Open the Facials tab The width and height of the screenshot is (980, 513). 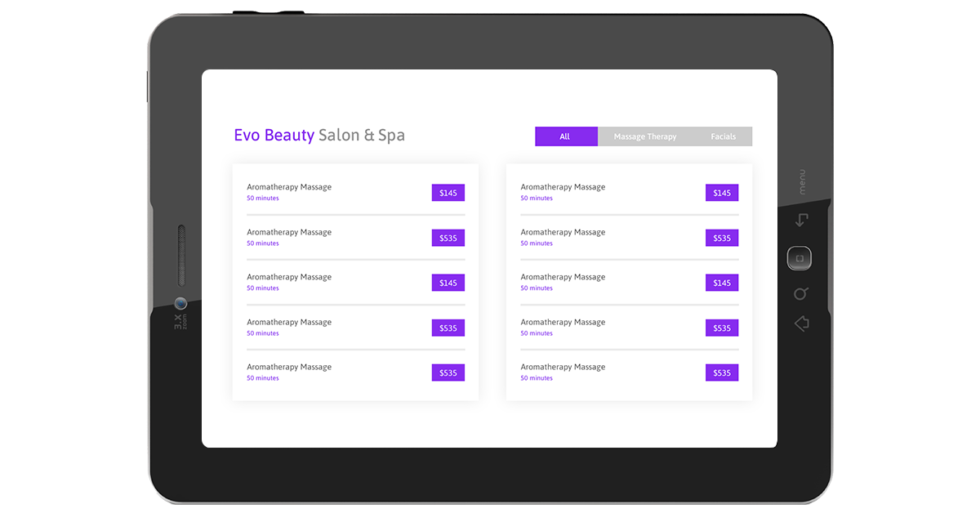point(723,136)
